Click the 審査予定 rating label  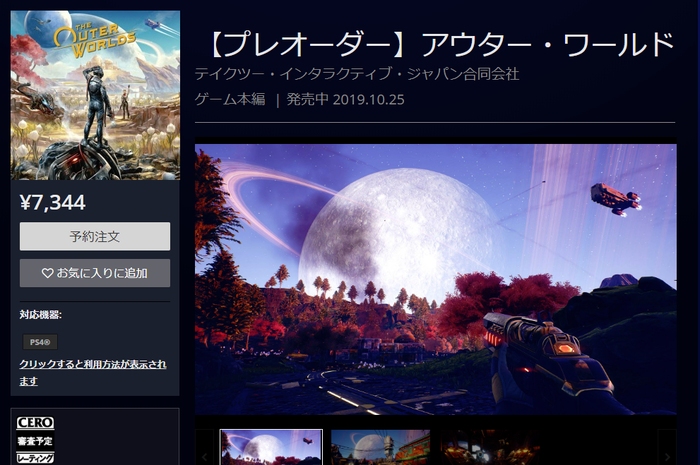(x=35, y=441)
